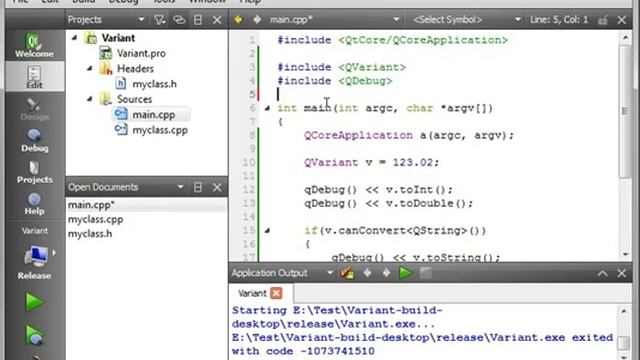This screenshot has width=640, height=360.
Task: Open the Help mode
Action: pyautogui.click(x=34, y=203)
